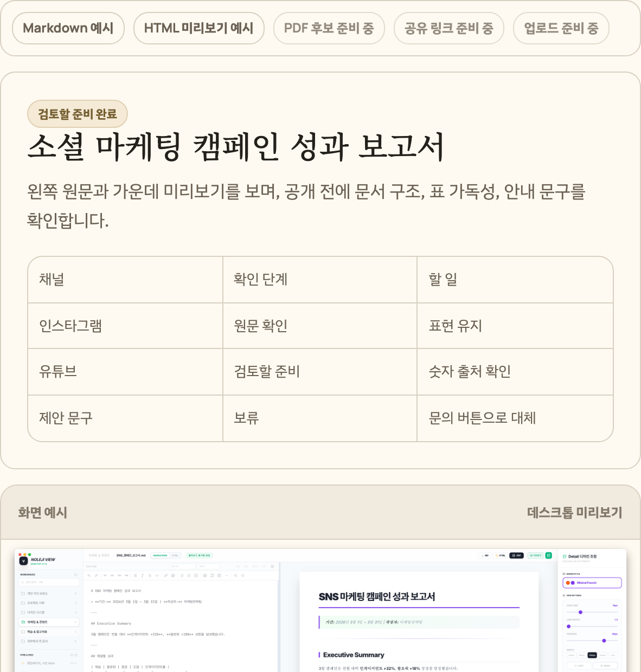
Task: Click the 할 일 column header
Action: pos(515,280)
